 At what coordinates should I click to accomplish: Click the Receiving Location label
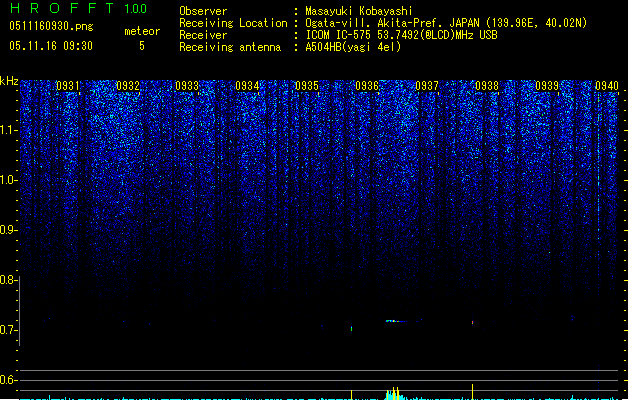(x=233, y=23)
